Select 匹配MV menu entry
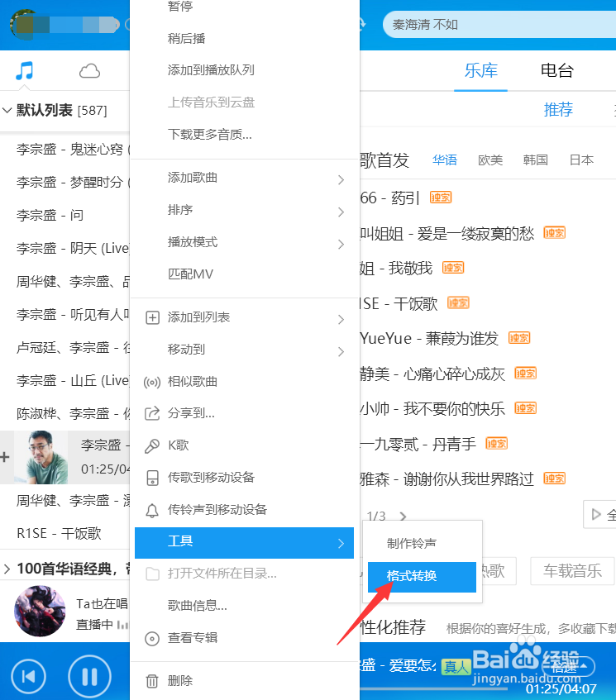 [x=190, y=274]
